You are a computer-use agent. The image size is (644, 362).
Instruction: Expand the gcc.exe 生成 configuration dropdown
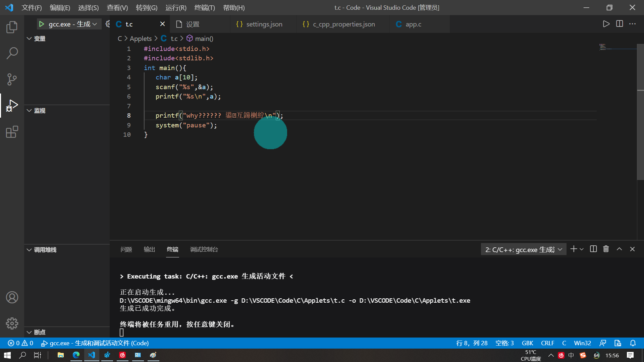point(95,24)
